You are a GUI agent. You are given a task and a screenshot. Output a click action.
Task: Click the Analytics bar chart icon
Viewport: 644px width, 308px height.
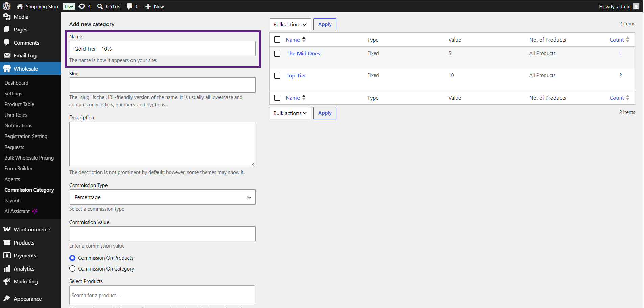[x=7, y=268]
